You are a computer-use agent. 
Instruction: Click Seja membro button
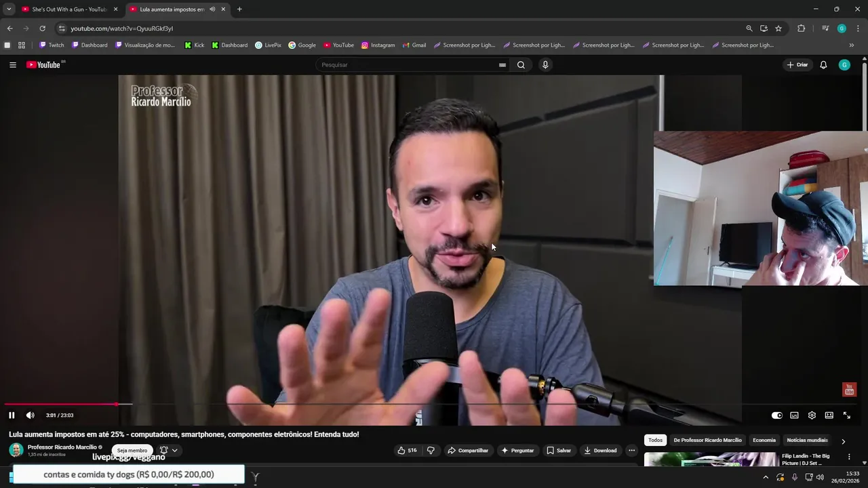[132, 451]
